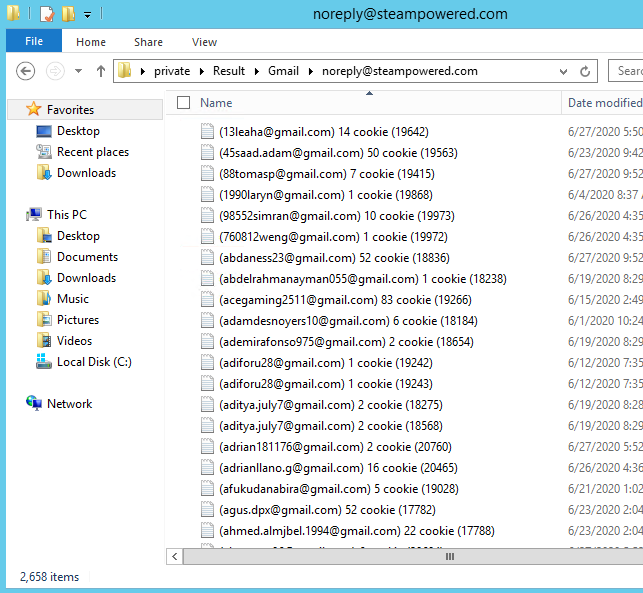Open Recent places in Favorites
Screen dimensions: 643x593
93,152
